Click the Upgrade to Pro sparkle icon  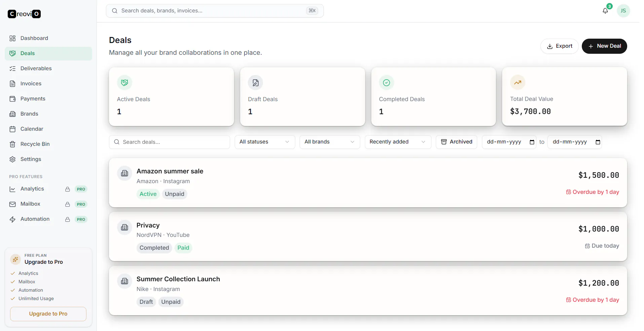click(15, 259)
